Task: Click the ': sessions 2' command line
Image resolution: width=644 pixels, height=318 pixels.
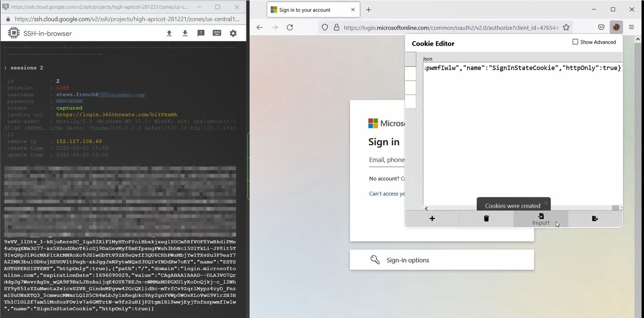Action: (24, 68)
